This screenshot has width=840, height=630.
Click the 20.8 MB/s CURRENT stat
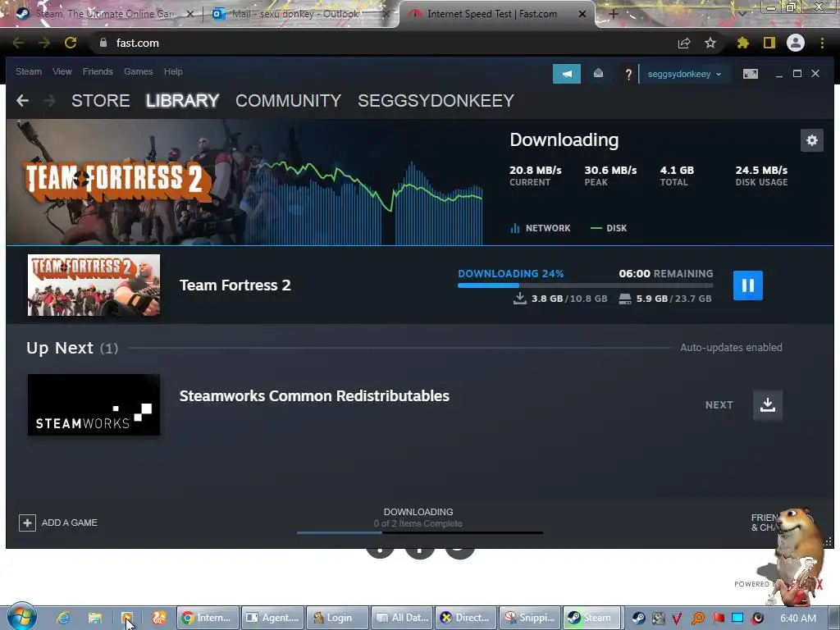[535, 176]
